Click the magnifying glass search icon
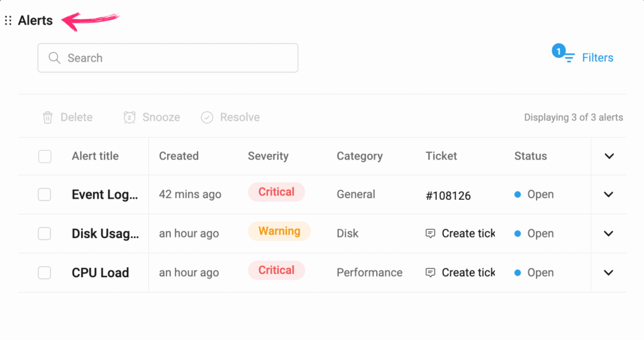 (x=54, y=58)
